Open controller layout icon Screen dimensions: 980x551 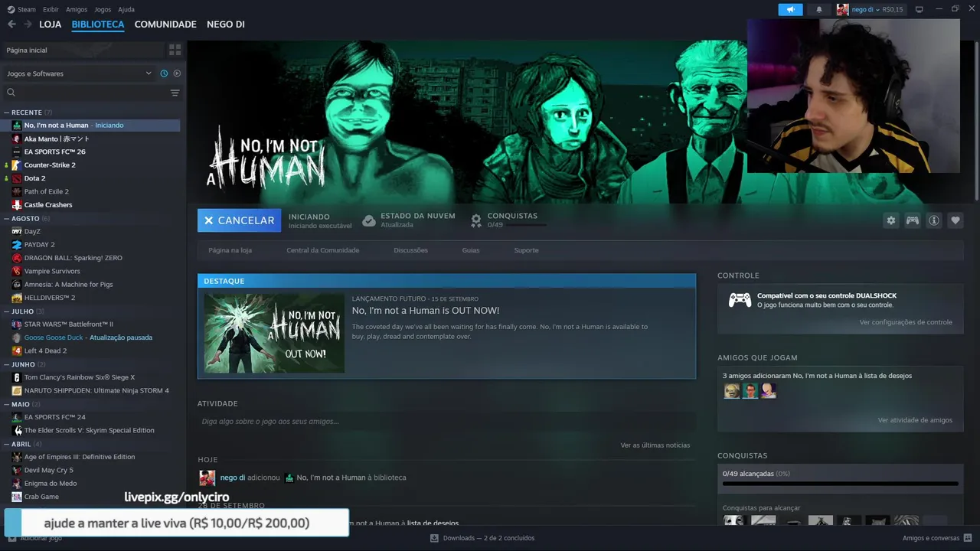pos(913,220)
